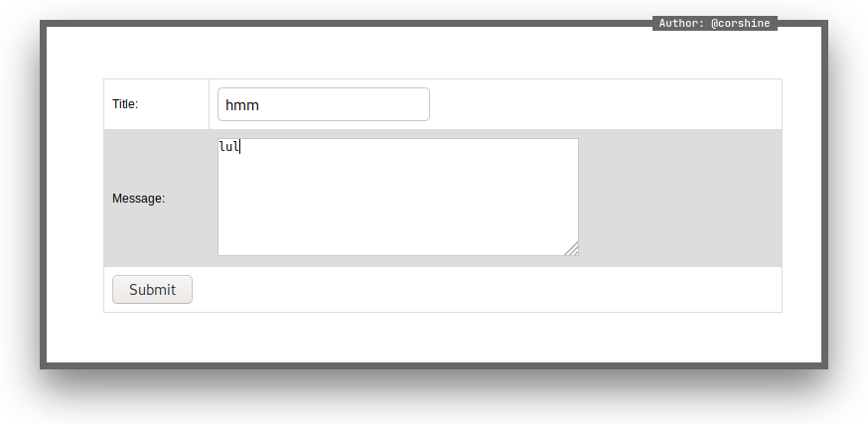Select the "Message:" label
This screenshot has height=424, width=868.
(x=138, y=199)
